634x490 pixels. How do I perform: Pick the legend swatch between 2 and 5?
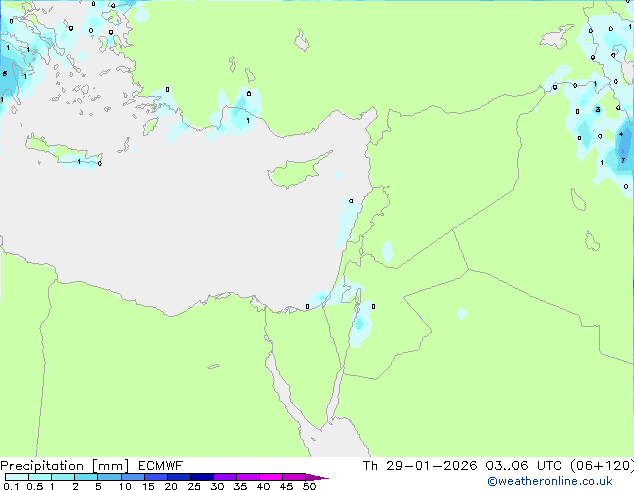[x=86, y=477]
